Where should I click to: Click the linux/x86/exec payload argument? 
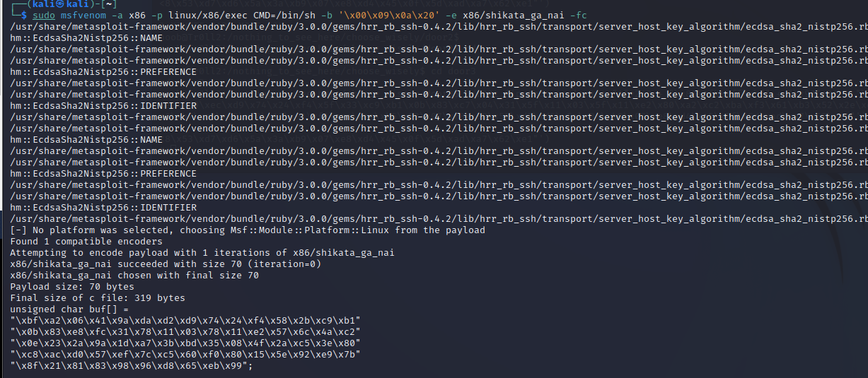[x=203, y=16]
